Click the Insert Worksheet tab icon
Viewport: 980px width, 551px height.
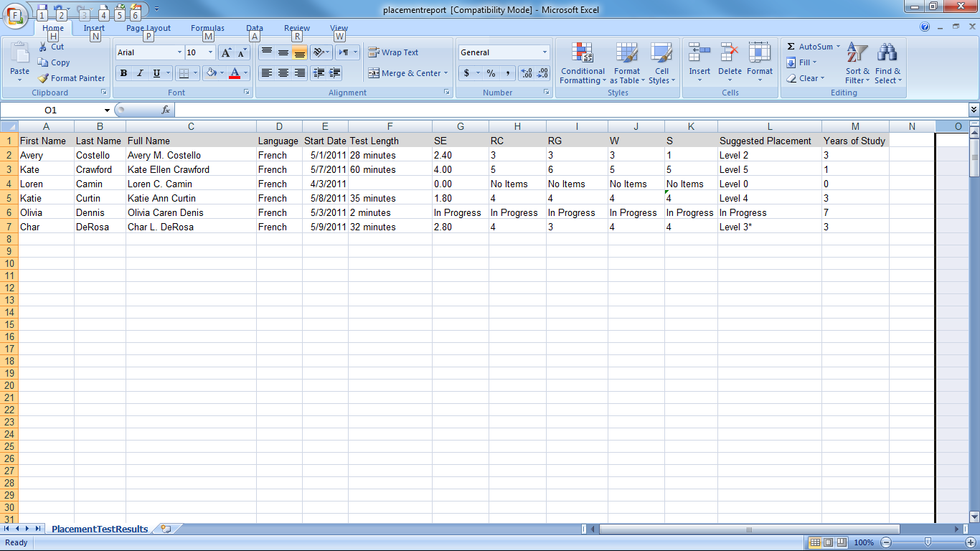tap(166, 529)
